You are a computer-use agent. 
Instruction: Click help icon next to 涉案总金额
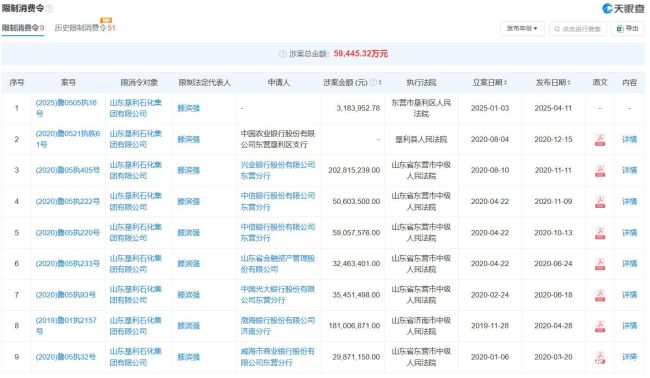pos(283,54)
